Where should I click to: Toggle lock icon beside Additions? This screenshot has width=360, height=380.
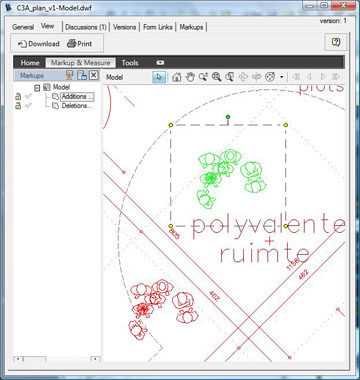pyautogui.click(x=18, y=97)
